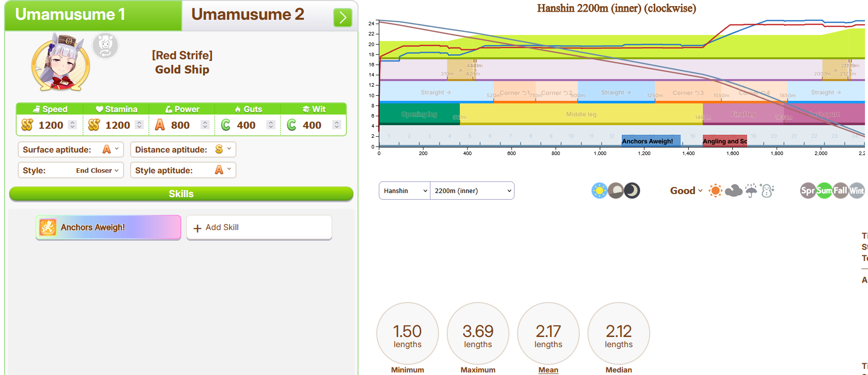Viewport: 868px width, 375px height.
Task: Click the Wit stat stepper arrows
Action: 337,125
